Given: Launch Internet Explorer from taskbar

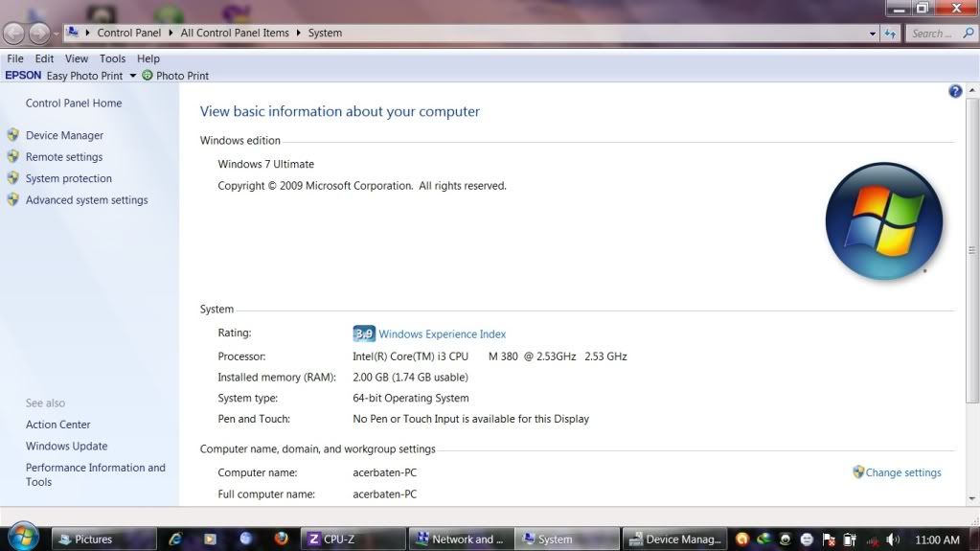Looking at the screenshot, I should coord(175,540).
